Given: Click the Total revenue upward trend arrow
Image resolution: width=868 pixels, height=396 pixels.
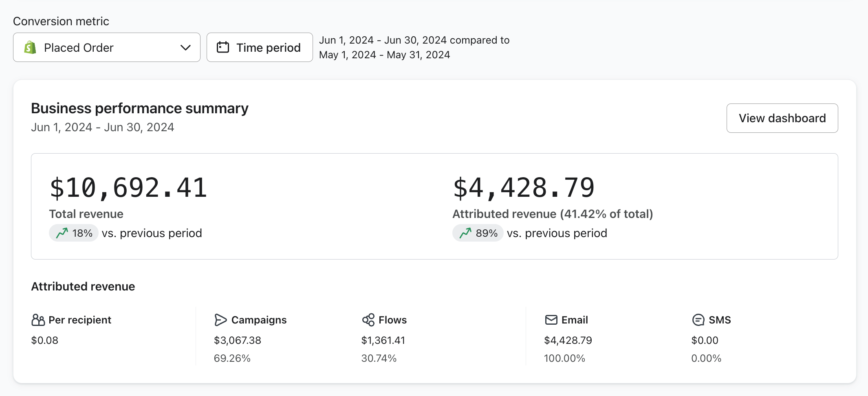Looking at the screenshot, I should [62, 233].
